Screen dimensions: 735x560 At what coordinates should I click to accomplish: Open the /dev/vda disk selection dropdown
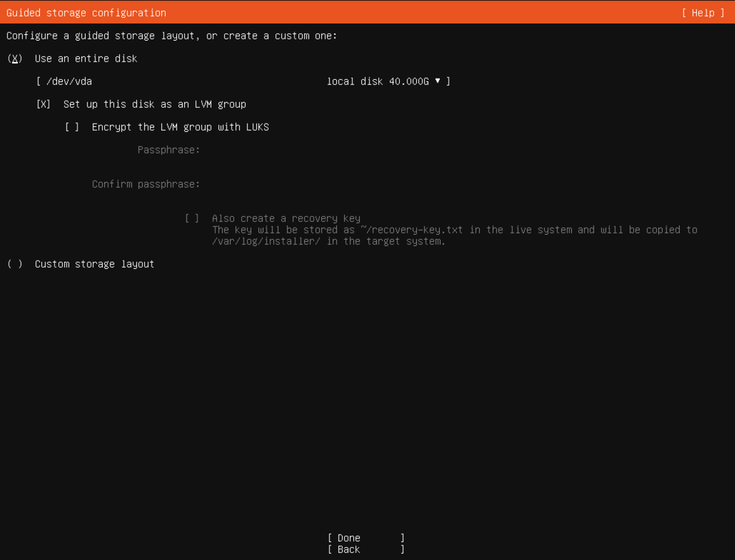pyautogui.click(x=243, y=81)
